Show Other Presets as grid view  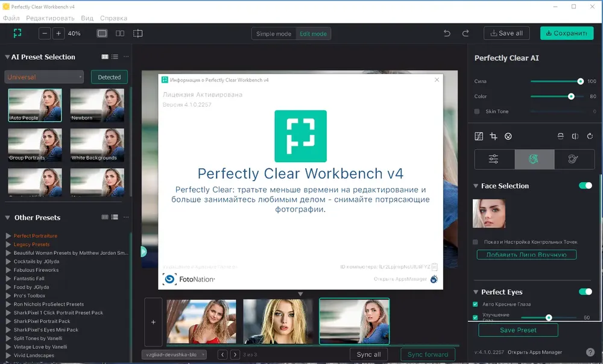104,217
